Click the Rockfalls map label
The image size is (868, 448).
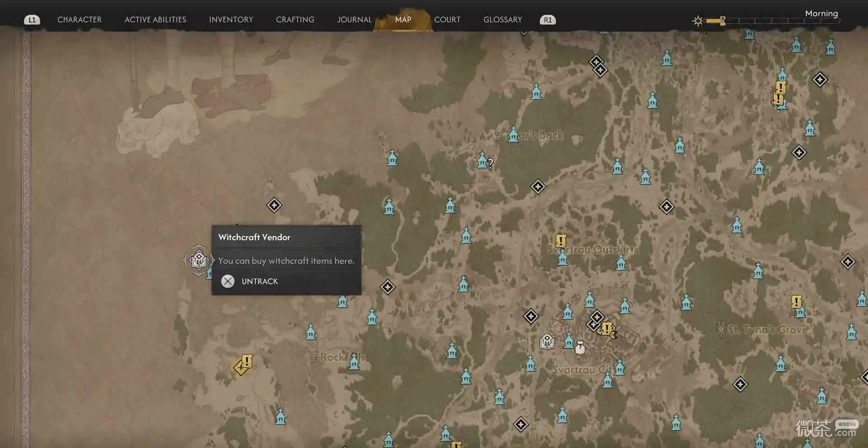(x=342, y=357)
